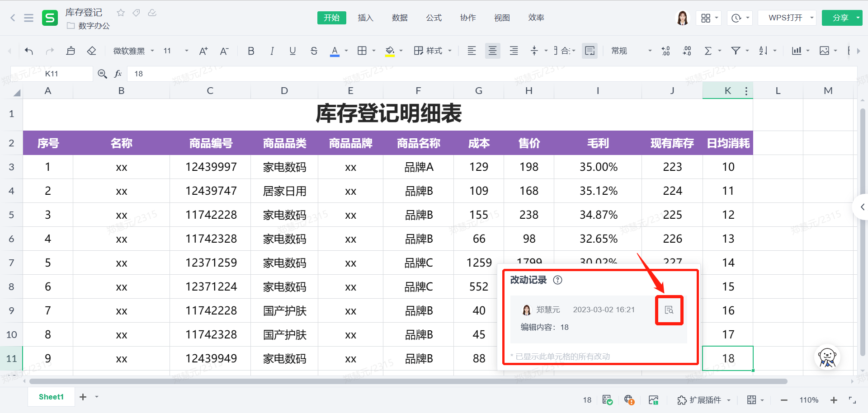The image size is (868, 413).
Task: Open the font name 微软雅黑 dropdown
Action: tap(133, 51)
